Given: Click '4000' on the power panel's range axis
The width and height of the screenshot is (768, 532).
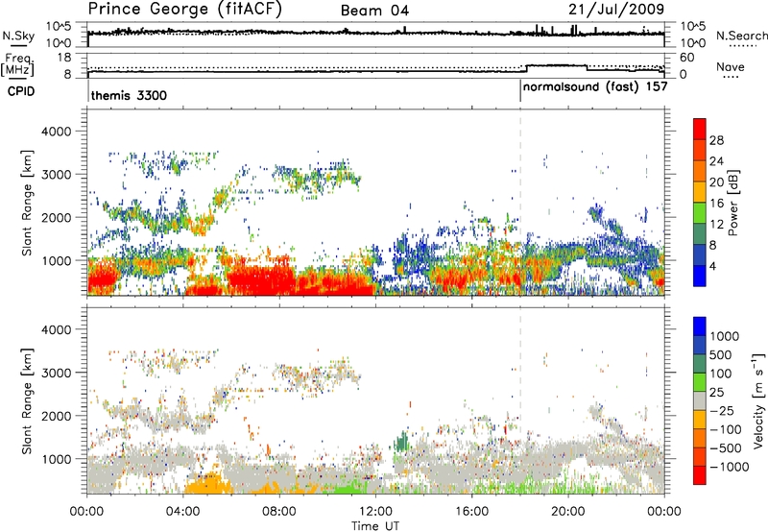Looking at the screenshot, I should (x=56, y=132).
